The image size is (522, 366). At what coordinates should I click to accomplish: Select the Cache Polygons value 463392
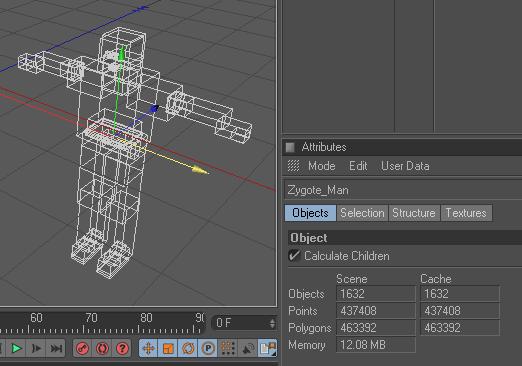[x=460, y=328]
